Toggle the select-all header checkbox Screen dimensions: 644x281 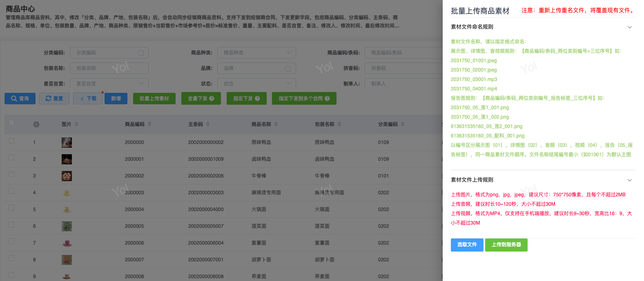coord(11,123)
